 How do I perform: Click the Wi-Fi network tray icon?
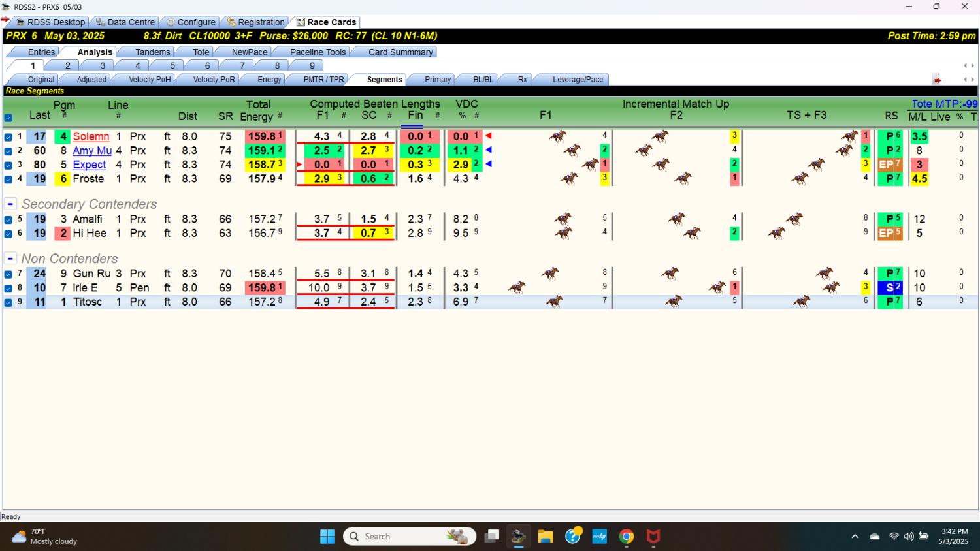pos(893,537)
